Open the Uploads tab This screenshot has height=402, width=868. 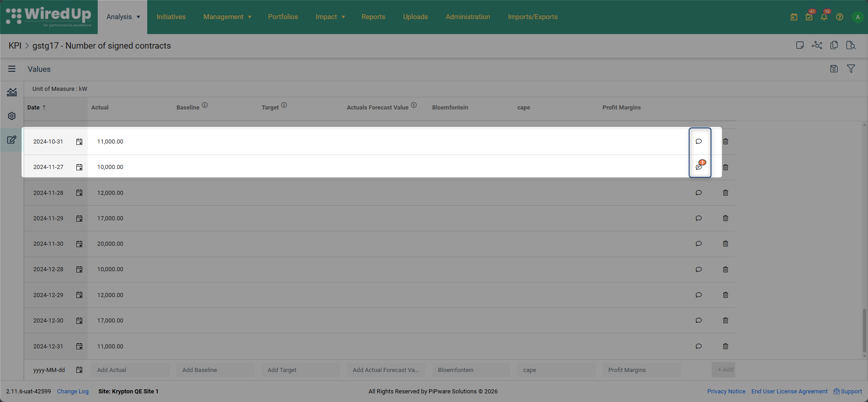[x=415, y=17]
